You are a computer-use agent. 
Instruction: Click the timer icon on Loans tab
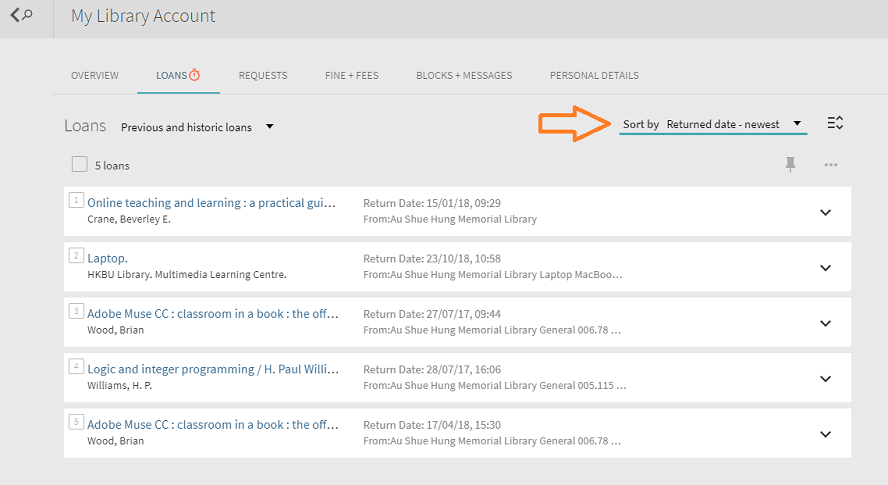pos(194,75)
